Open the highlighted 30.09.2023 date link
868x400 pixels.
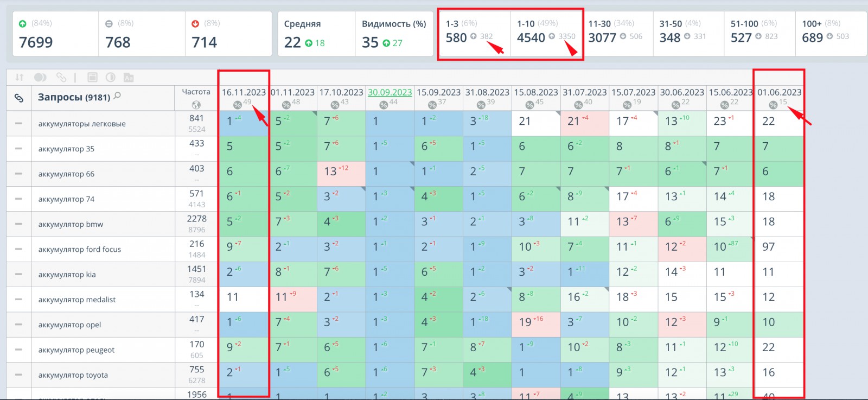tap(390, 92)
